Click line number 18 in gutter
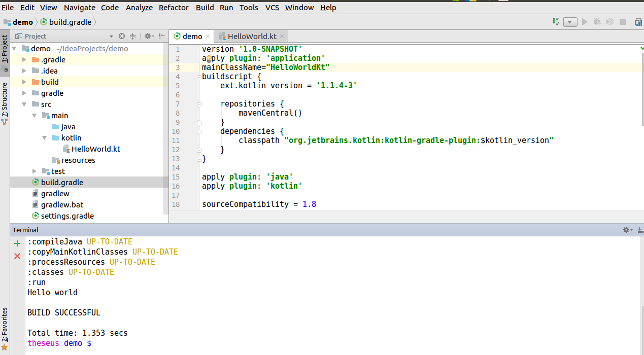Screen dimensions: 644x355 pos(176,204)
